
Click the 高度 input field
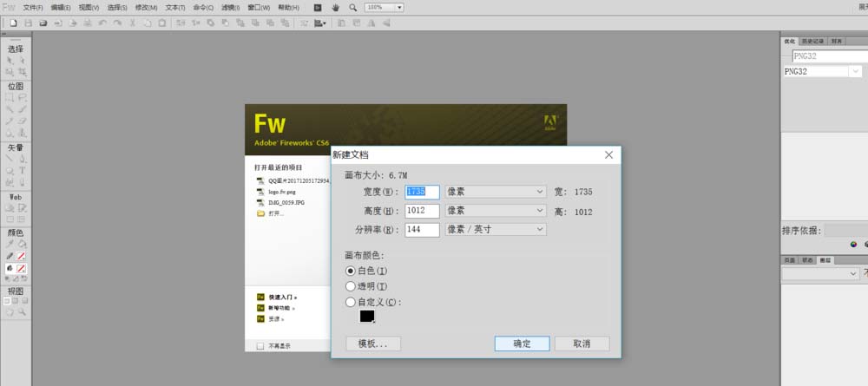click(422, 211)
